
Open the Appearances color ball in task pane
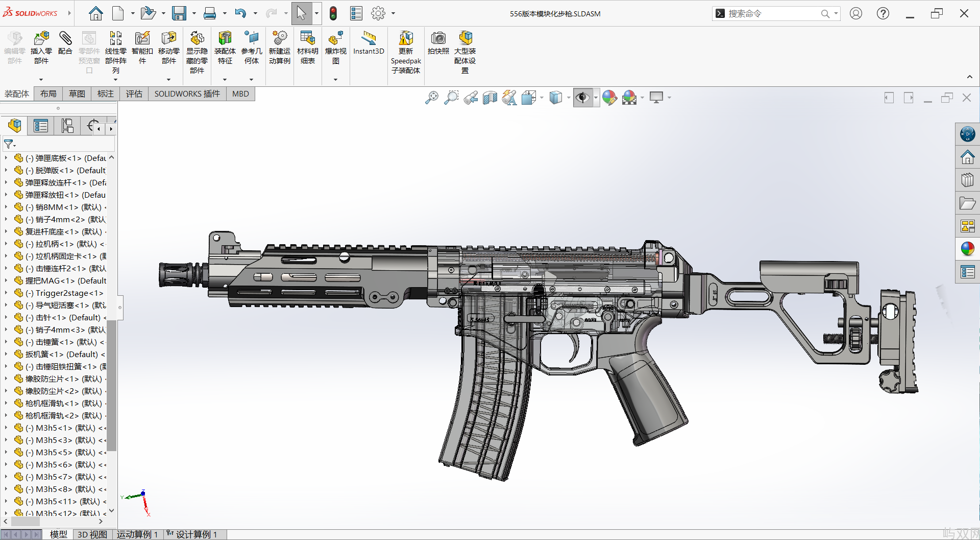[967, 249]
